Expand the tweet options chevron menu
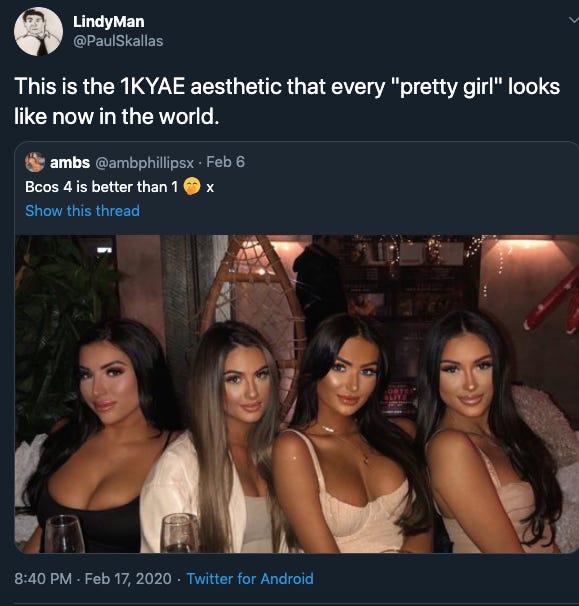The width and height of the screenshot is (579, 606). (x=574, y=20)
